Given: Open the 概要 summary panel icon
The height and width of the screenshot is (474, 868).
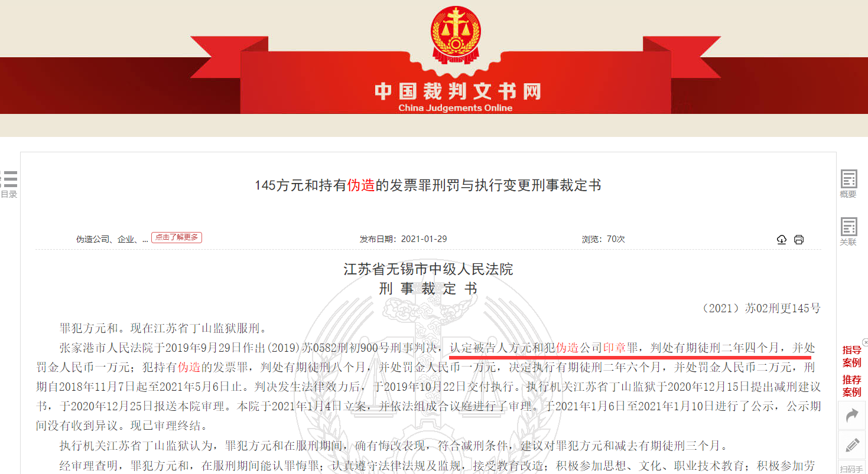Looking at the screenshot, I should [849, 184].
